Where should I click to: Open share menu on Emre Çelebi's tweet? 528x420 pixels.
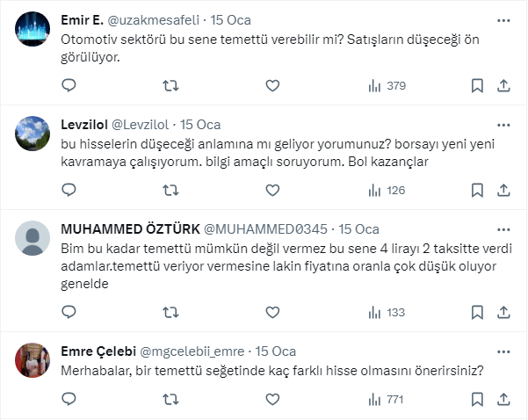click(503, 399)
